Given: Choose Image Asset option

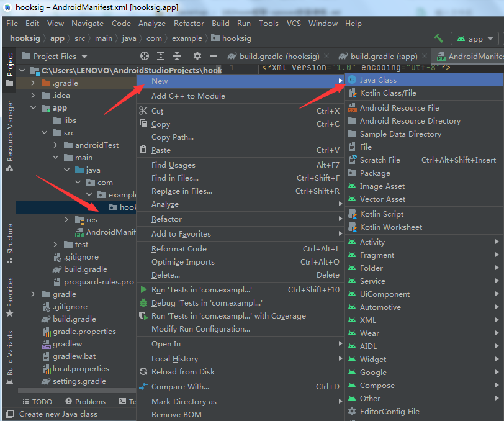Looking at the screenshot, I should pyautogui.click(x=425, y=186).
